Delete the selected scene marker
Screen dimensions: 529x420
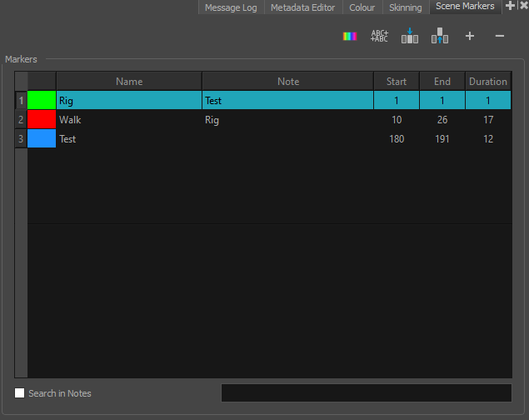[500, 36]
